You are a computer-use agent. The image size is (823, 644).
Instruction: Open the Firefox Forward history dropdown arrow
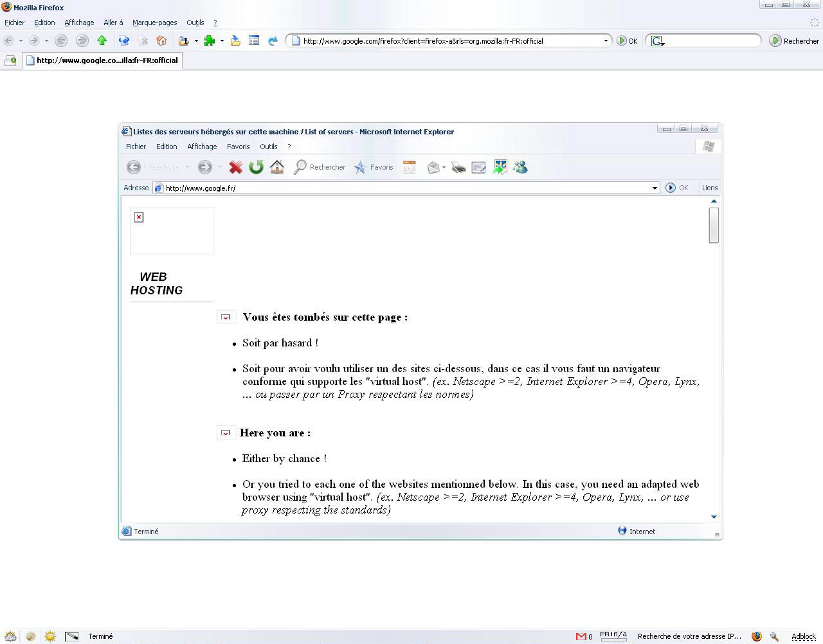click(x=46, y=40)
